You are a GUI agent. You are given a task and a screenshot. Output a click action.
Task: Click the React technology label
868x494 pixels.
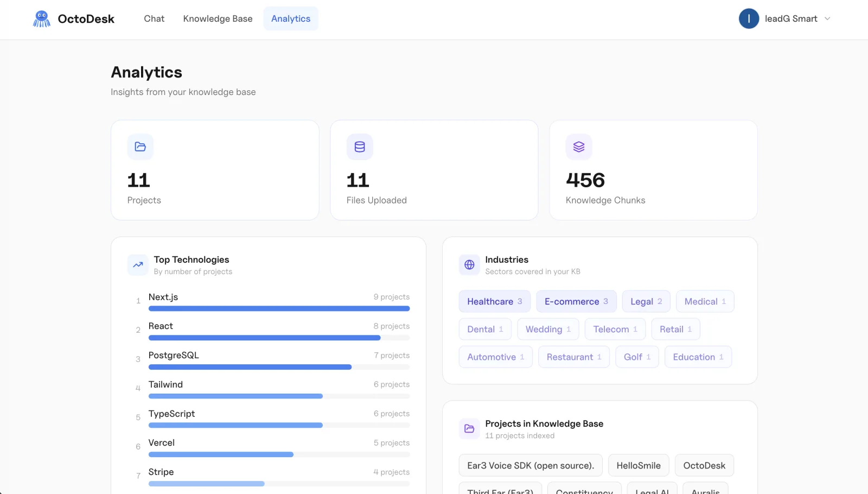[161, 326]
